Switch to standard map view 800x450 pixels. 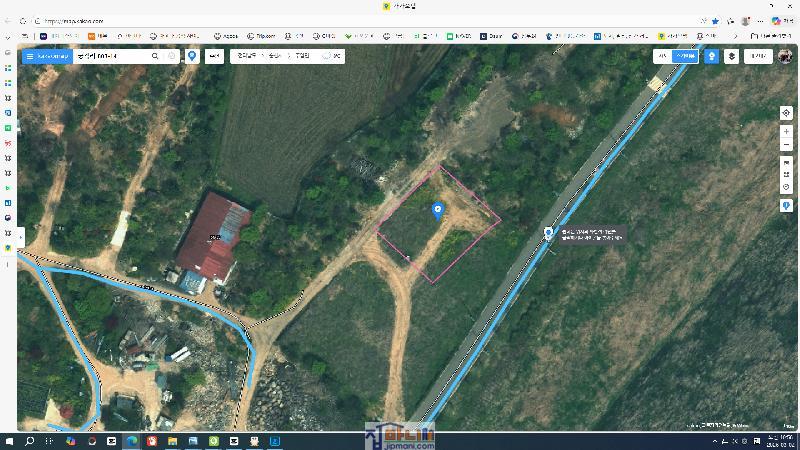[x=662, y=57]
